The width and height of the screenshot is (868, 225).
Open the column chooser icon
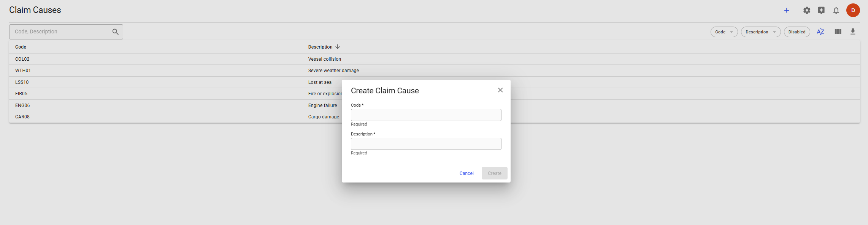pyautogui.click(x=838, y=32)
